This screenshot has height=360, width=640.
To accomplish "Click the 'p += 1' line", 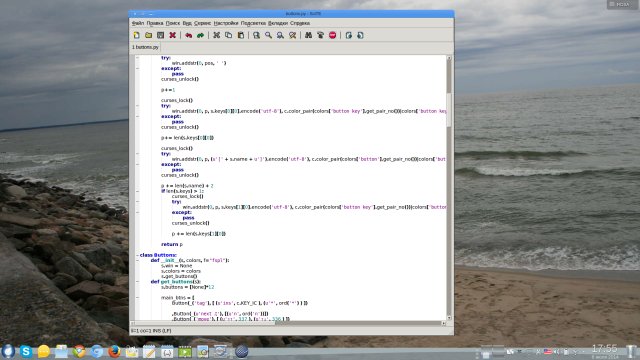I will point(168,90).
